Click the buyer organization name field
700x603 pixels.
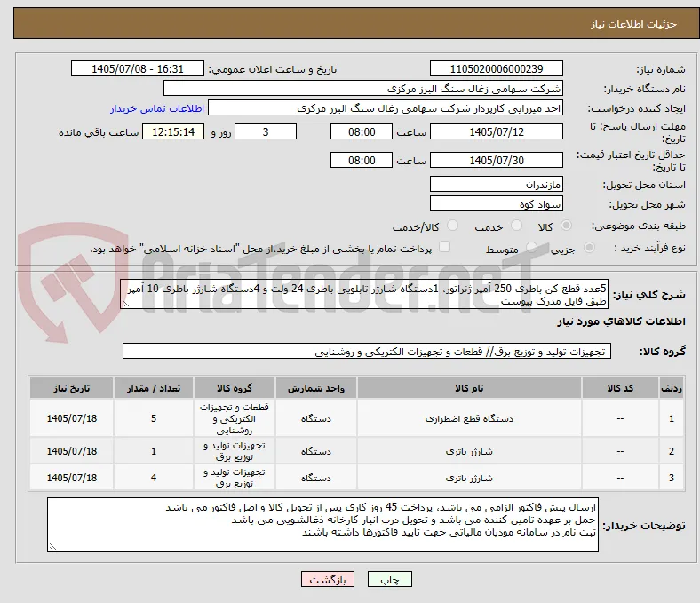click(x=363, y=89)
